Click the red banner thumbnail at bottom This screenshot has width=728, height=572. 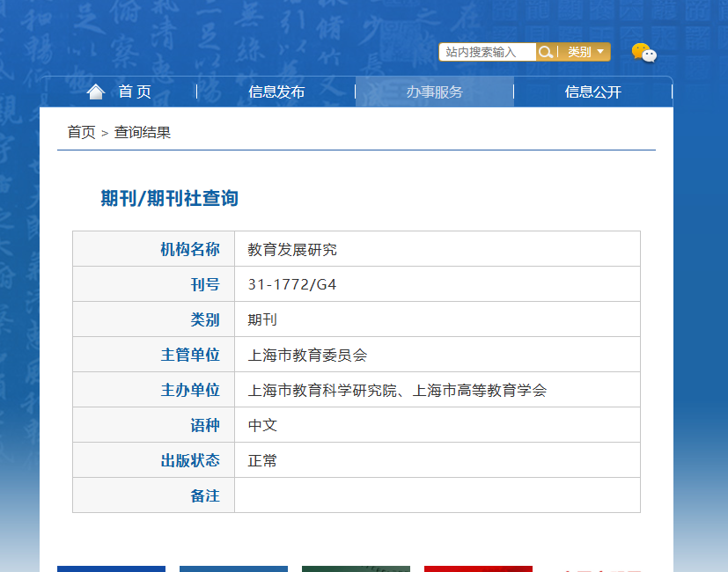pyautogui.click(x=478, y=568)
